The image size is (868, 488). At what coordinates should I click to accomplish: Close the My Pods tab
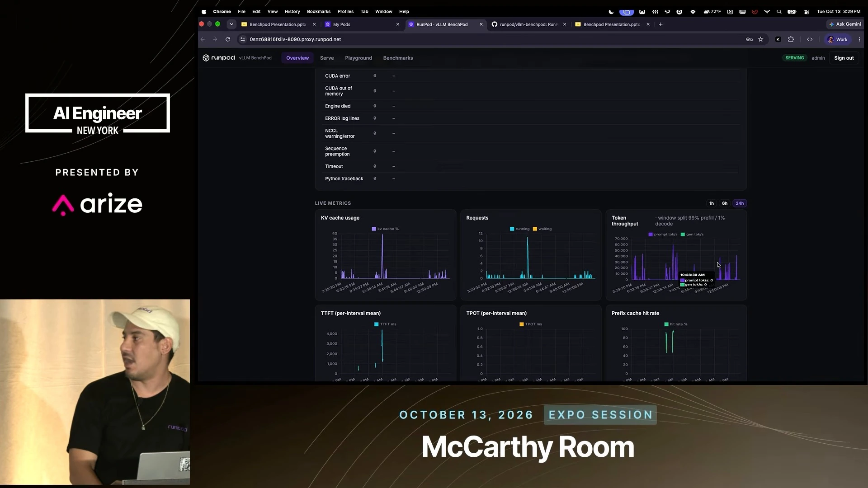[398, 24]
